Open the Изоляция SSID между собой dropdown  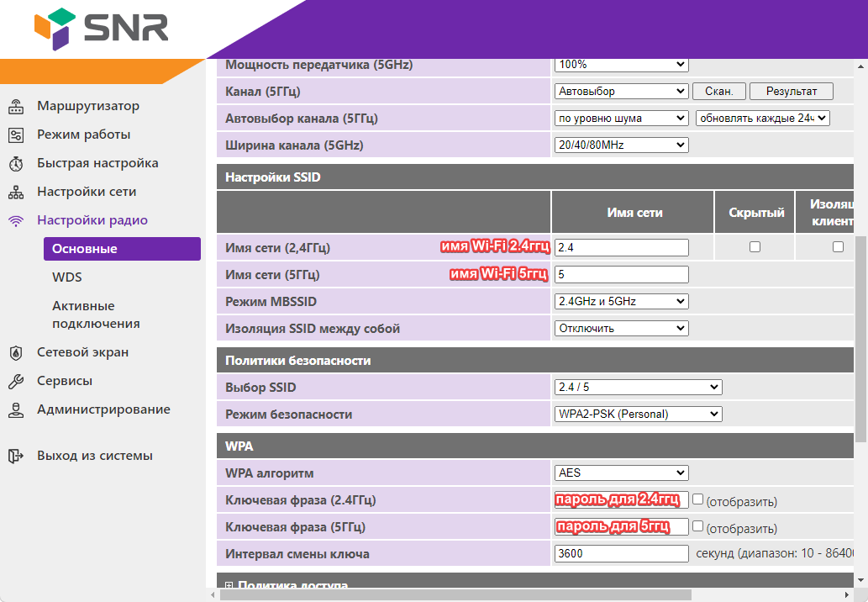(x=621, y=329)
